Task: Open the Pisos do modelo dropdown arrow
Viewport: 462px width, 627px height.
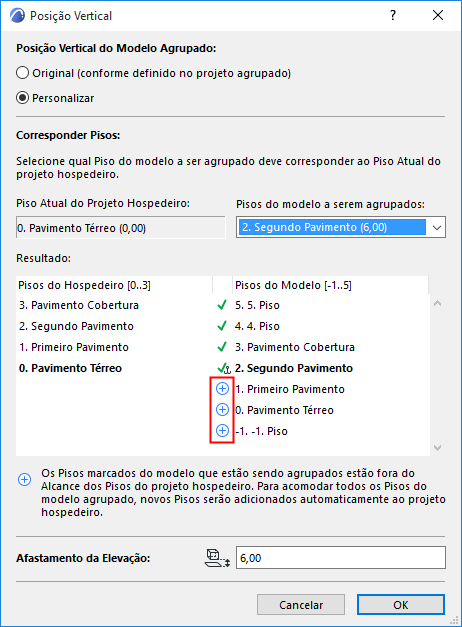Action: pyautogui.click(x=436, y=228)
